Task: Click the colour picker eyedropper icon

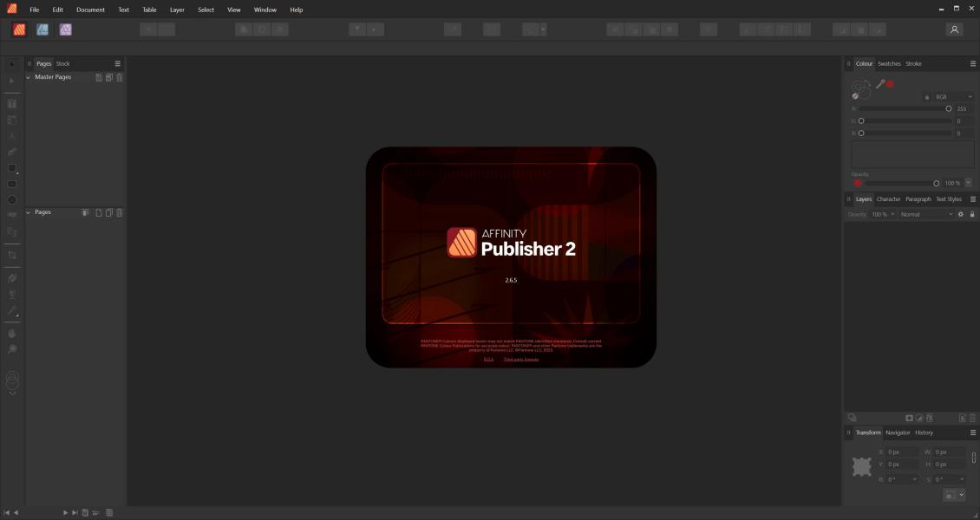Action: pos(880,84)
